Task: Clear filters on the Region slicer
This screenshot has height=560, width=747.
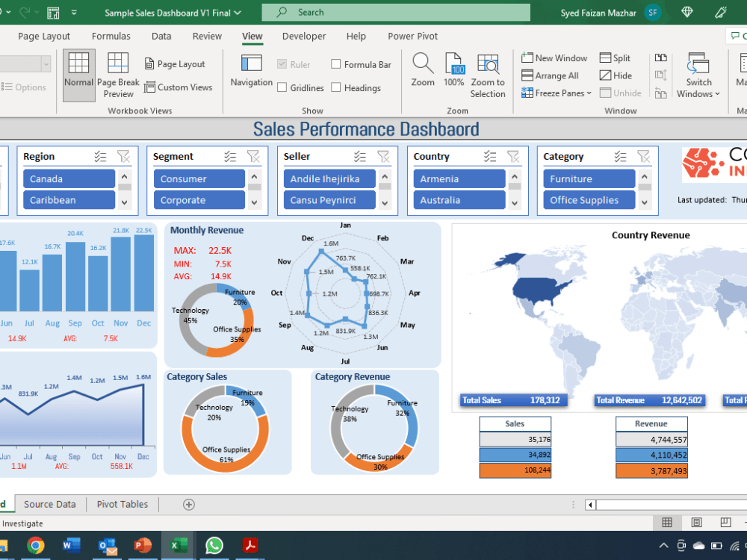Action: (x=125, y=156)
